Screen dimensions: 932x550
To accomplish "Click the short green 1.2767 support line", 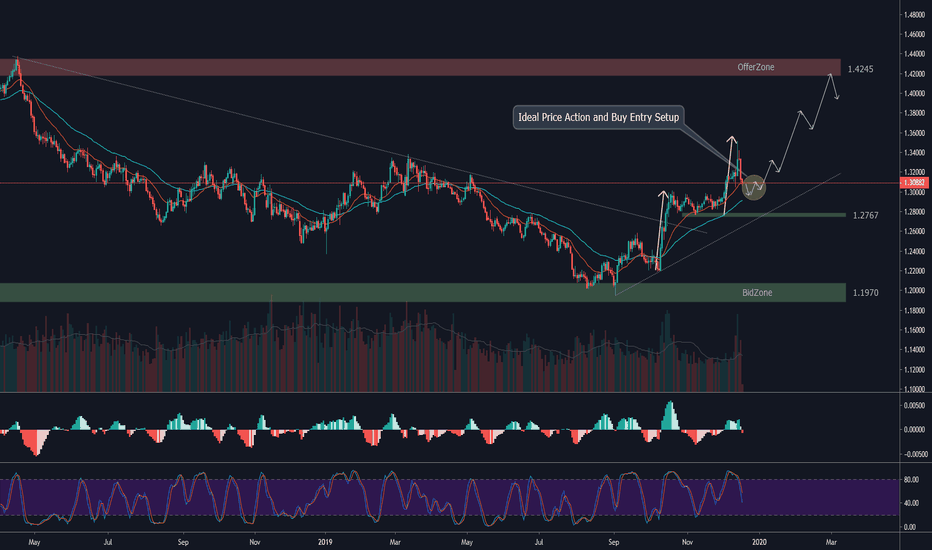I will coord(781,214).
